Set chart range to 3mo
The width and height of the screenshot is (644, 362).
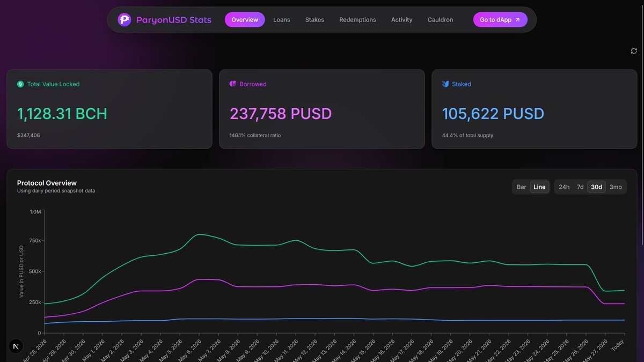[616, 187]
